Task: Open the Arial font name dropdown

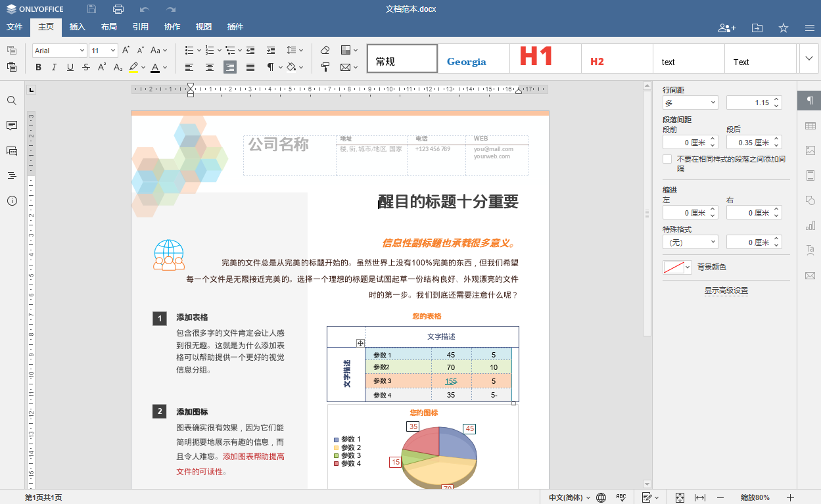Action: [x=82, y=51]
